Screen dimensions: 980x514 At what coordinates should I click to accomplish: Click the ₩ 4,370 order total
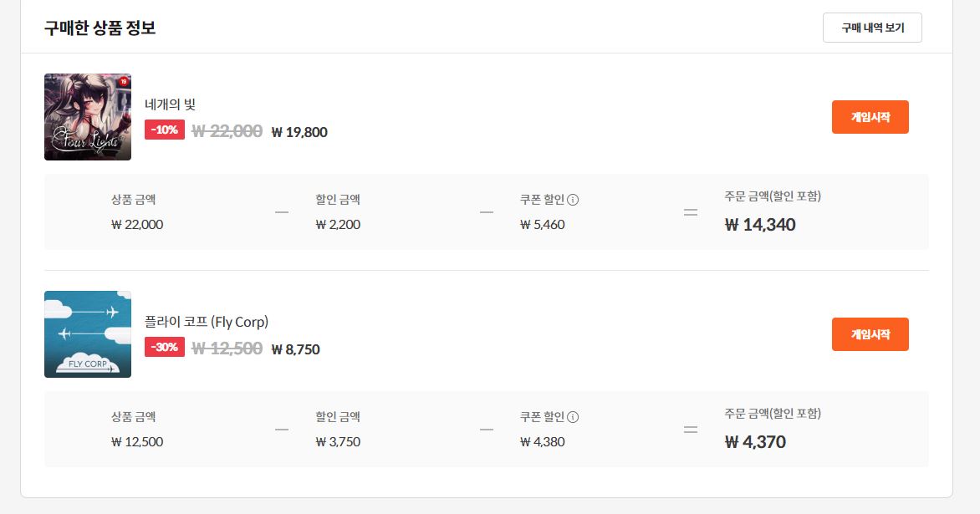point(755,442)
